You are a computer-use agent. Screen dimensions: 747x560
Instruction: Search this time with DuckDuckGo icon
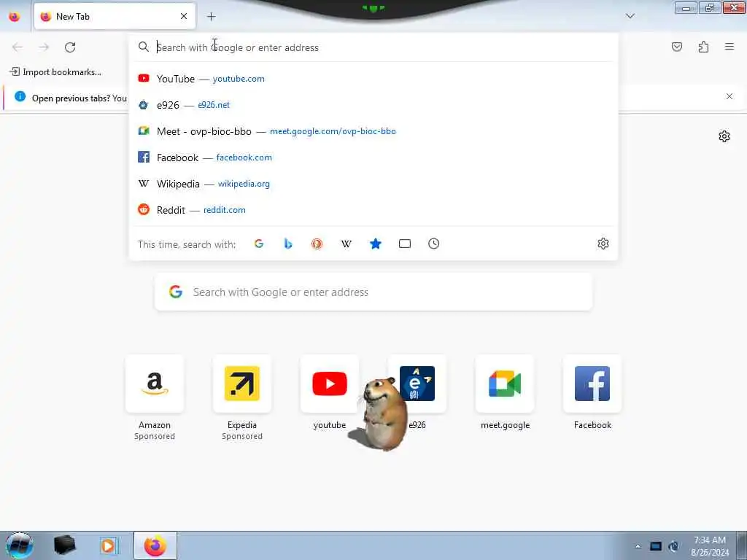317,244
